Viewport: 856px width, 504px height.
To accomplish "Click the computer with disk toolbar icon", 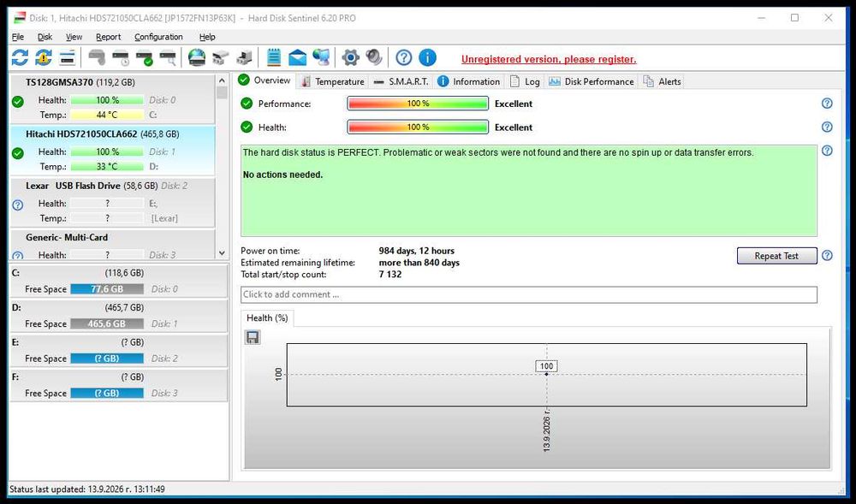I will tap(245, 57).
